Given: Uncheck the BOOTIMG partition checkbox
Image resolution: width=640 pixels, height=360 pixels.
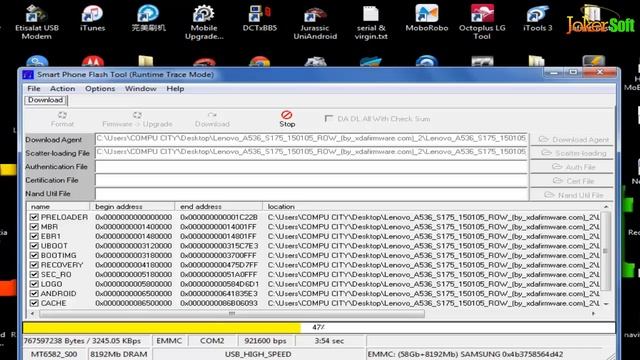Looking at the screenshot, I should coord(34,256).
